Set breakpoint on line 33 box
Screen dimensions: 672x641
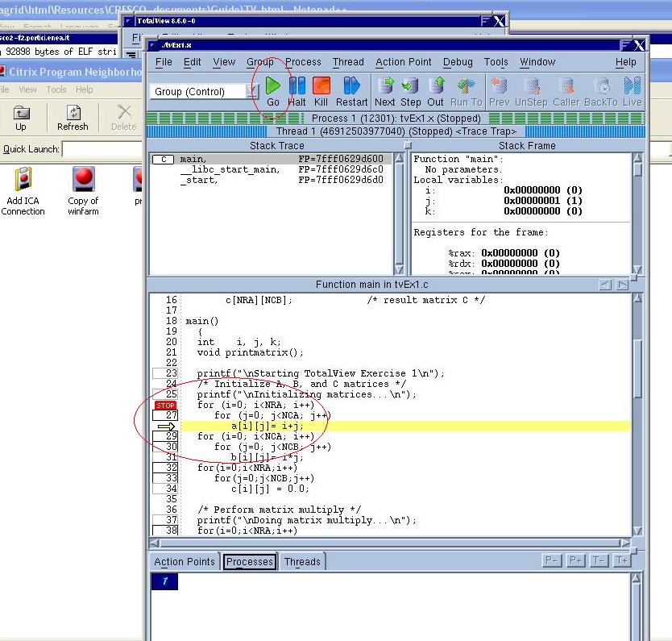[x=165, y=478]
